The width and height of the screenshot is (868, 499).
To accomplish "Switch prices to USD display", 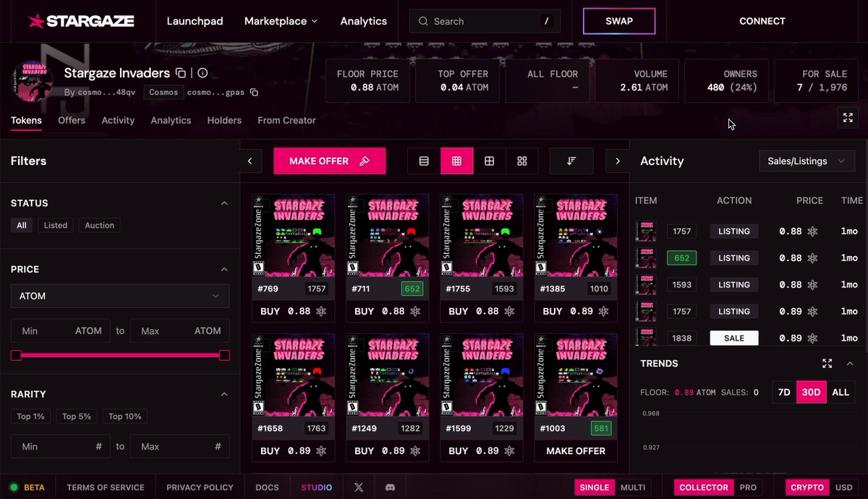I will click(843, 487).
